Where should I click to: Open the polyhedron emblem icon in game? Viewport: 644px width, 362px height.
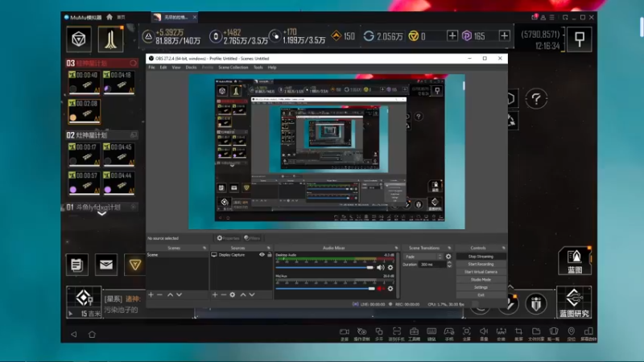[x=79, y=39]
